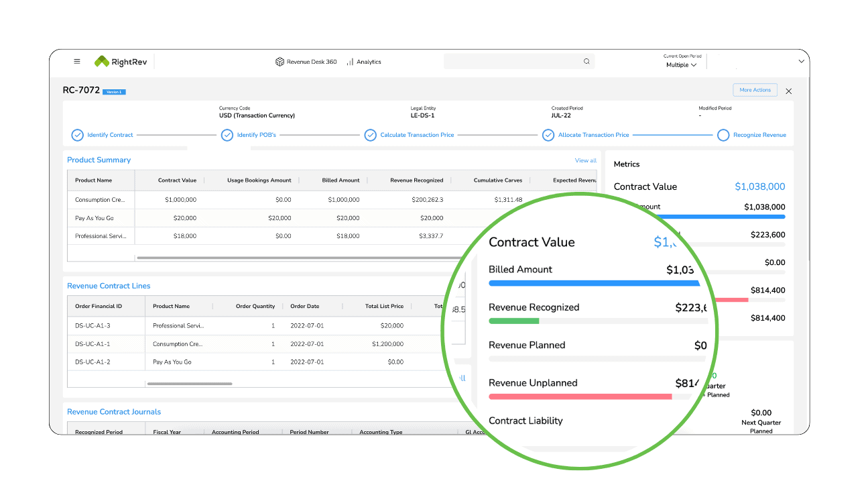Click the Revenue Contract Lines horizontal scrollbar
Viewport: 868px width, 487px height.
[x=190, y=384]
